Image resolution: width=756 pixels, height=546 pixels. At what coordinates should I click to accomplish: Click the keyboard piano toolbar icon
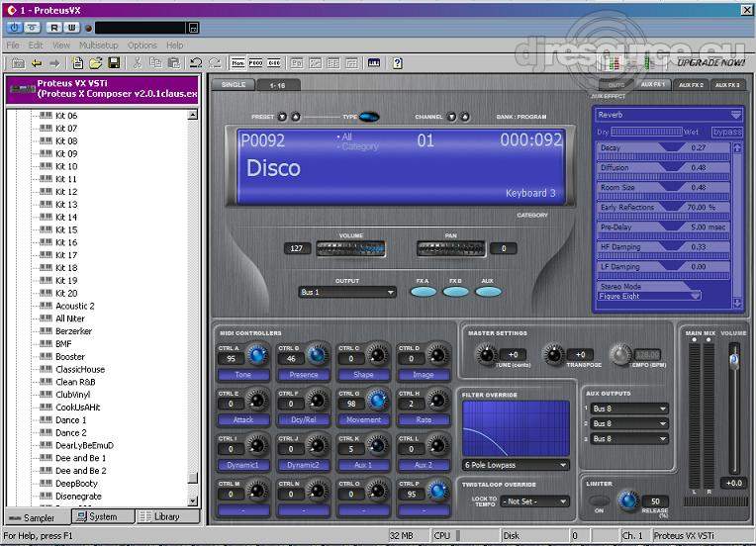[374, 63]
